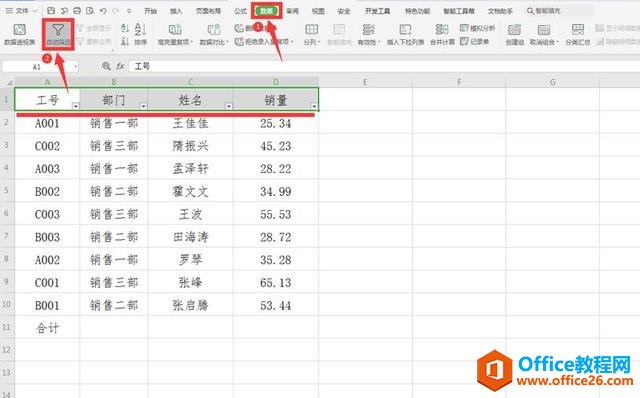The image size is (640, 398).
Task: Switch to the 开始 Home tab
Action: (x=150, y=11)
